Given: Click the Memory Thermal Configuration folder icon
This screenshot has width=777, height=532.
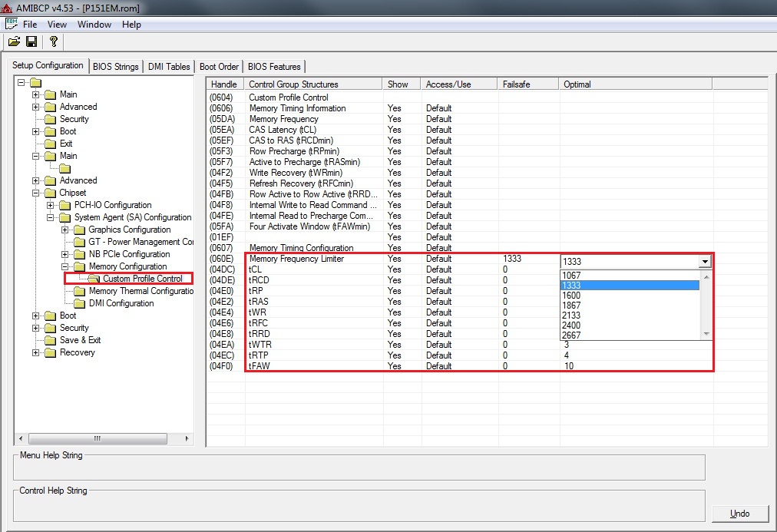Looking at the screenshot, I should (80, 291).
